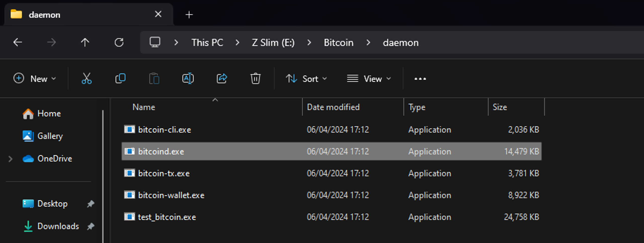Expand chevron before This PC
644x243 pixels.
[176, 43]
